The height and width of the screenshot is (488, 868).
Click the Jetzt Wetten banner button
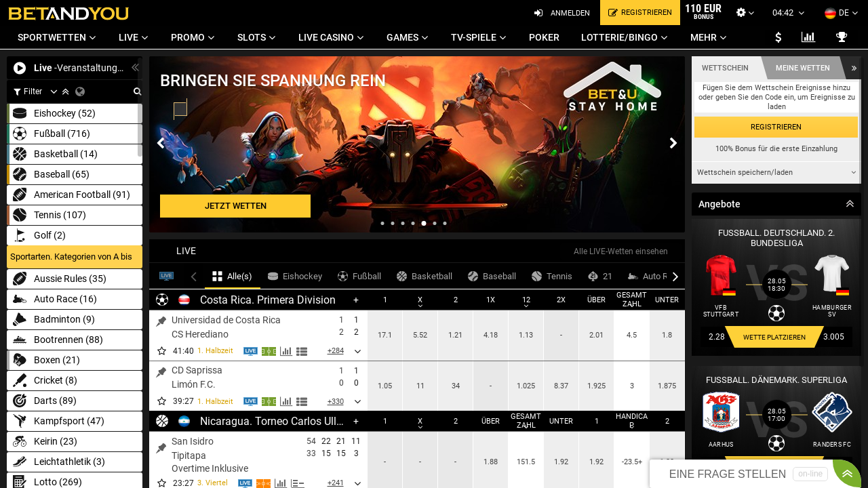235,206
